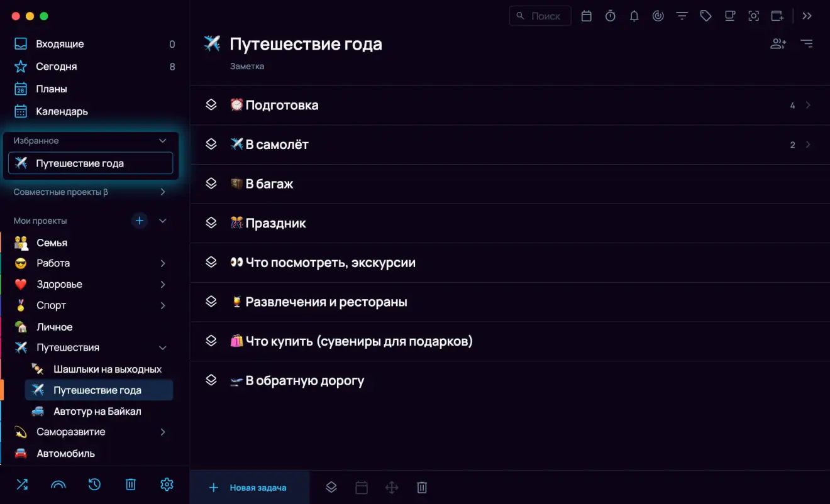Click the coffee cup icon in toolbar

coord(729,16)
